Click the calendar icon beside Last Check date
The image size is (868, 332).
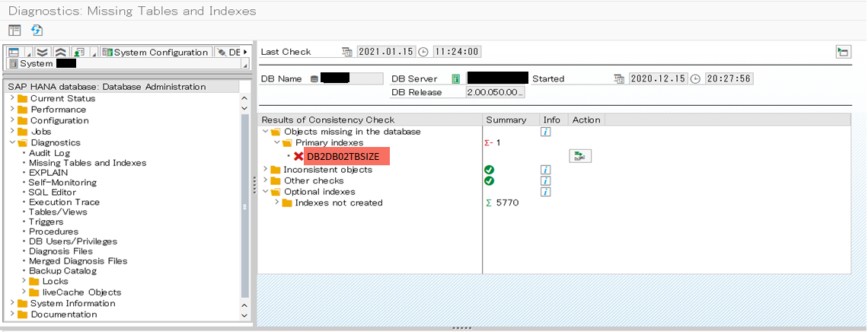[347, 52]
